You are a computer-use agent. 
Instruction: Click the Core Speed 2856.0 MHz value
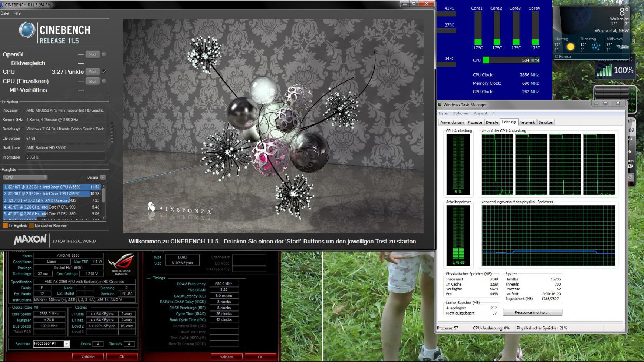[49, 314]
